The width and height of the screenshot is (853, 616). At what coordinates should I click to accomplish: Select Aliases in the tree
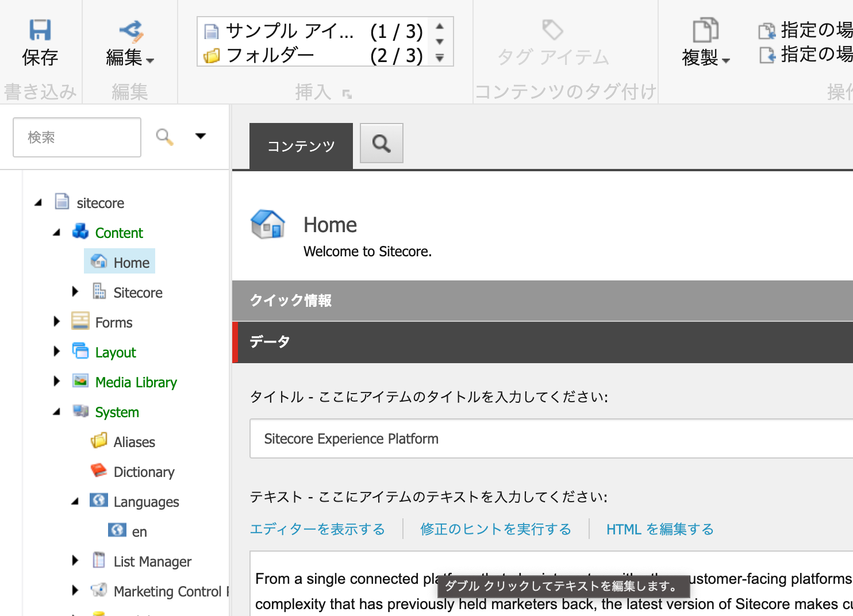coord(135,442)
